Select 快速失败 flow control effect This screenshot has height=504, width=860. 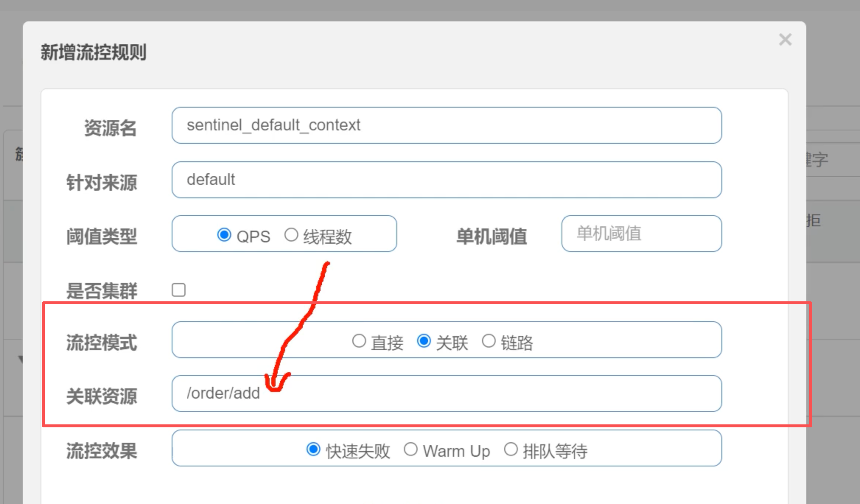(313, 449)
